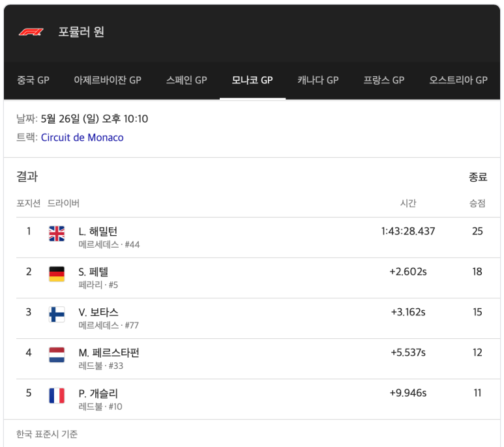Click the French flag next to P. 개슬리
This screenshot has height=447, width=504.
pyautogui.click(x=57, y=396)
